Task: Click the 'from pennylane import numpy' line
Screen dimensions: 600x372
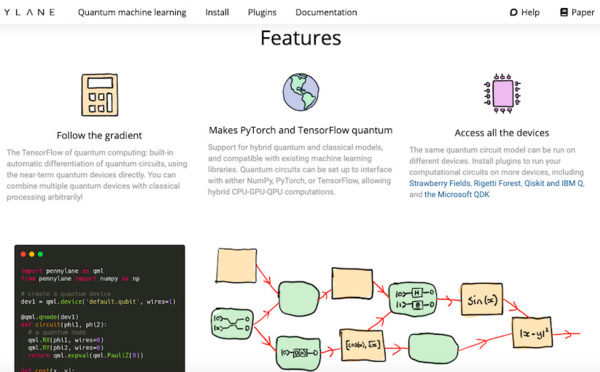Action: (80, 278)
